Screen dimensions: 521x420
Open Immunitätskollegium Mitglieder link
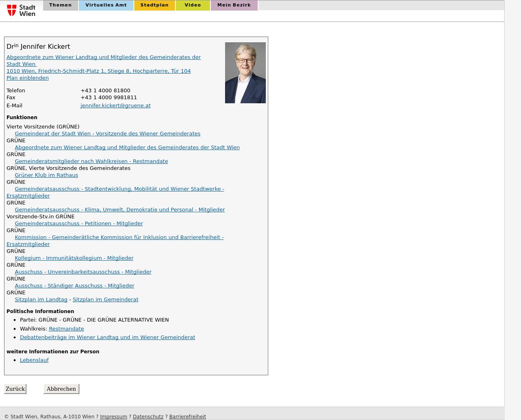pyautogui.click(x=74, y=258)
